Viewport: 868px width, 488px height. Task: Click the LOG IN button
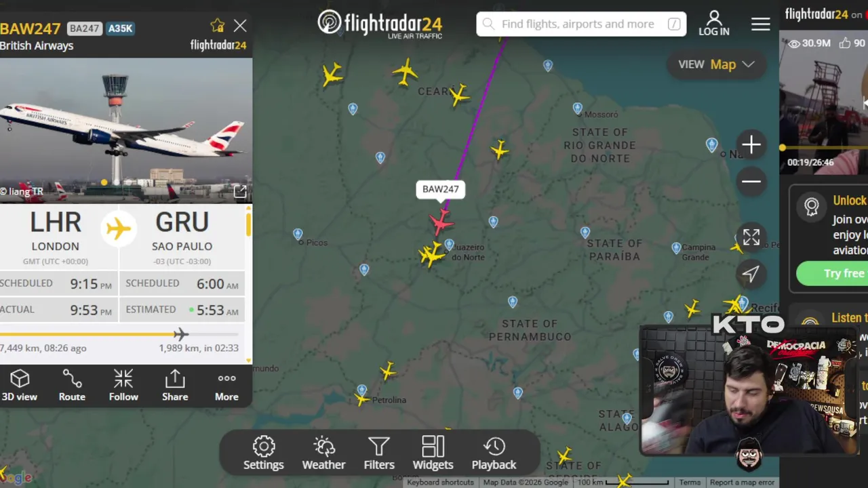click(714, 23)
